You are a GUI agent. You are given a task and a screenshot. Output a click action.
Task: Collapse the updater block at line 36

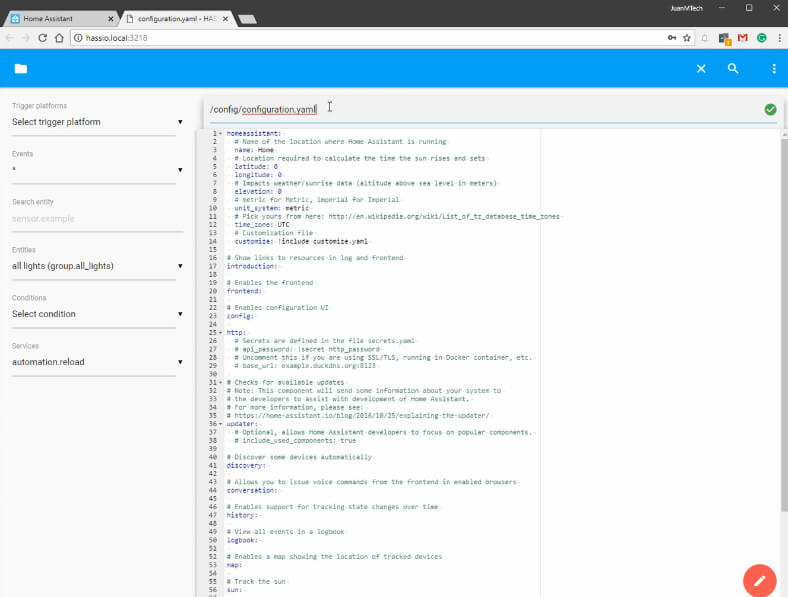pyautogui.click(x=221, y=424)
